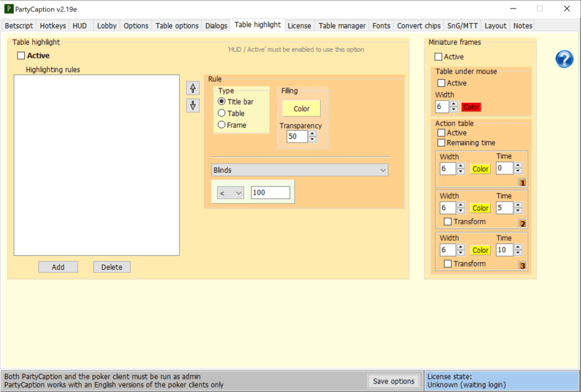This screenshot has height=392, width=581.
Task: Click the Add rule button
Action: [58, 267]
